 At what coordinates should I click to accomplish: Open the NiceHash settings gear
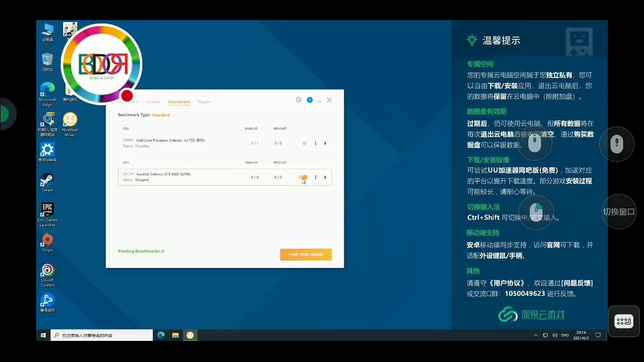tap(298, 100)
